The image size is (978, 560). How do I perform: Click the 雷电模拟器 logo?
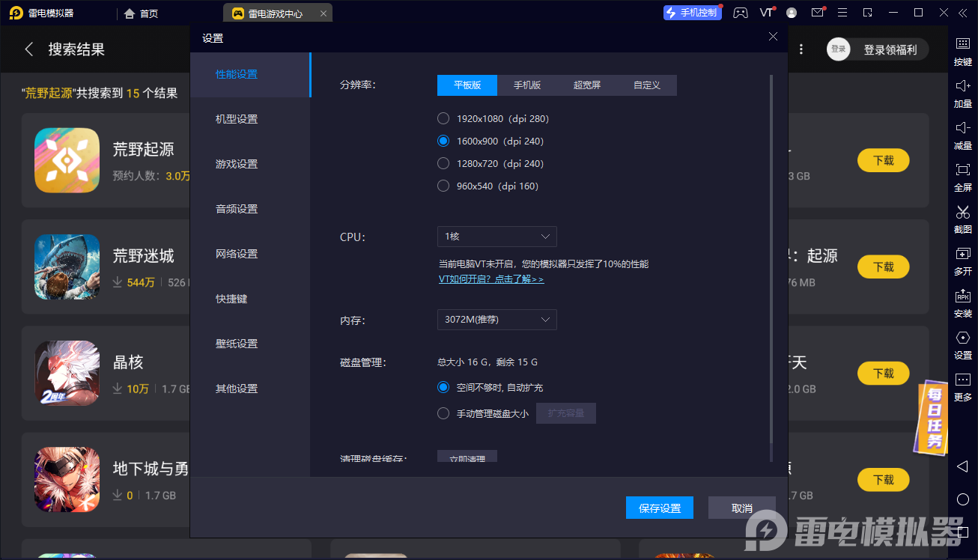coord(16,13)
